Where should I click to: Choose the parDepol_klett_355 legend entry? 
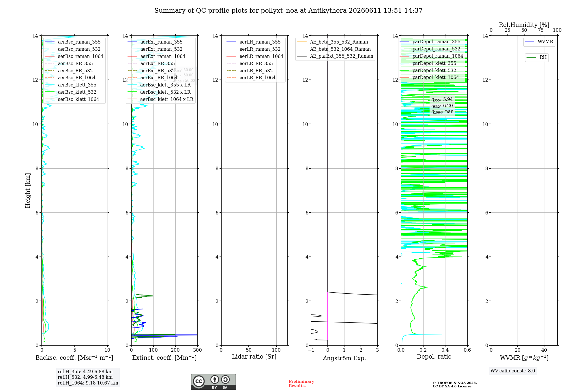[x=428, y=63]
